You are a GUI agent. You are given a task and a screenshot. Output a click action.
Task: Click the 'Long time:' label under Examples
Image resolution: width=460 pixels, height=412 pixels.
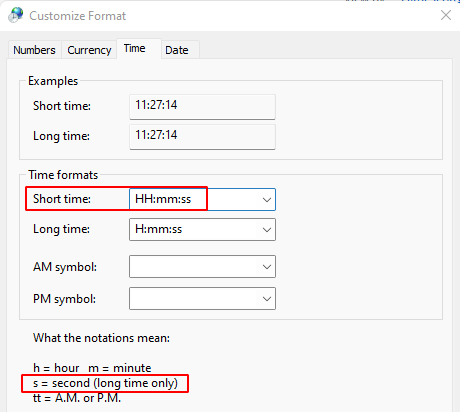click(61, 136)
